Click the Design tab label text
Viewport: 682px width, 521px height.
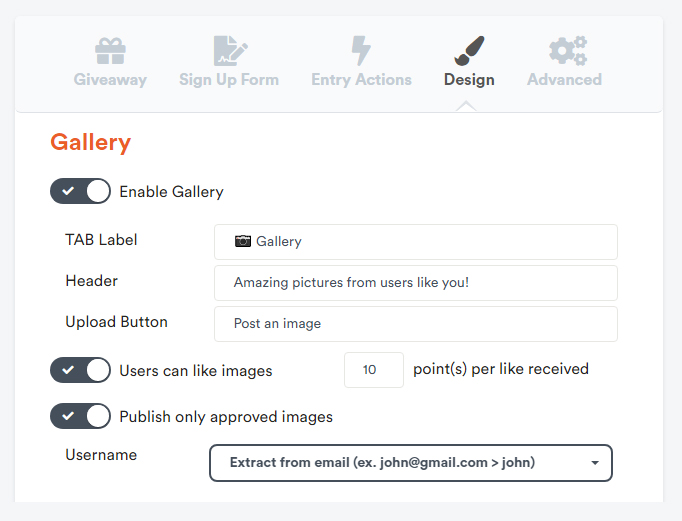pyautogui.click(x=469, y=80)
